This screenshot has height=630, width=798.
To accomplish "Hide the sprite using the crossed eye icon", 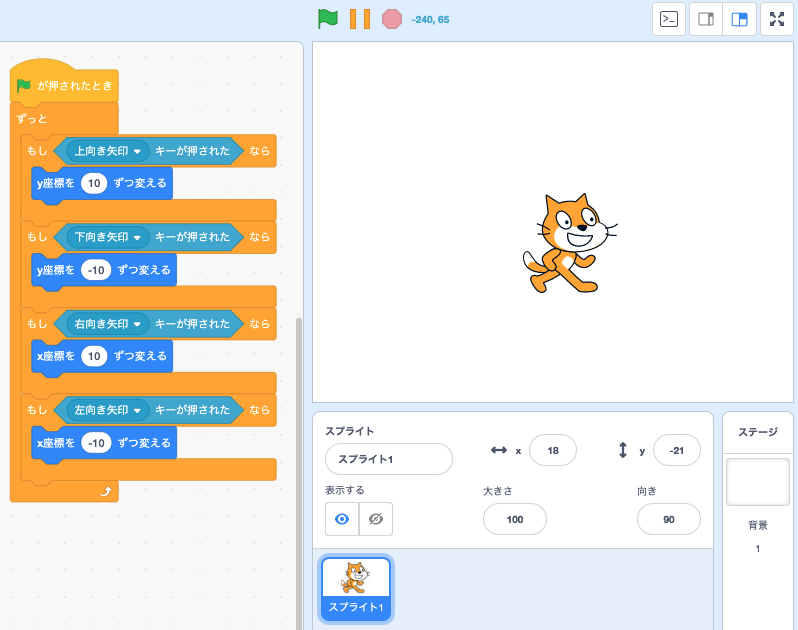I will pyautogui.click(x=376, y=519).
